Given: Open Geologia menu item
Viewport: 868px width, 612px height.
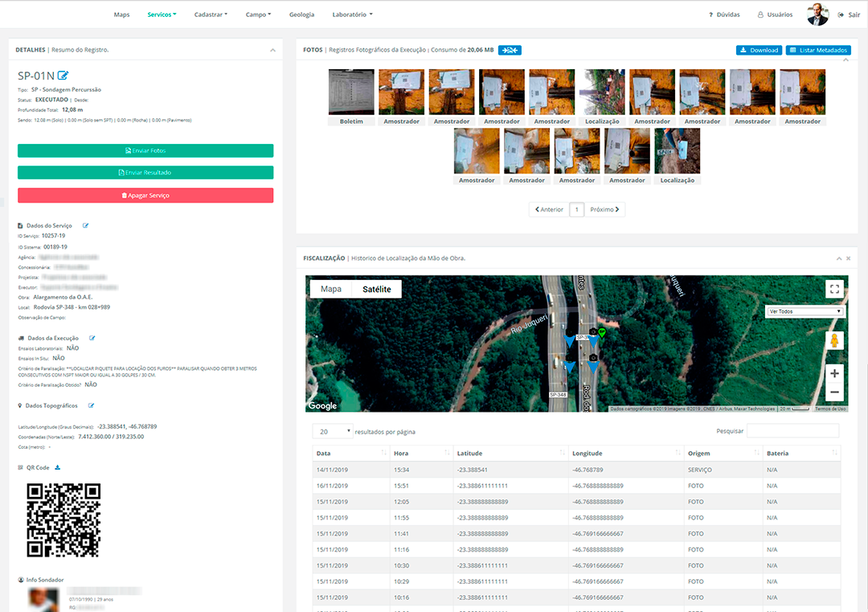Looking at the screenshot, I should coord(301,15).
